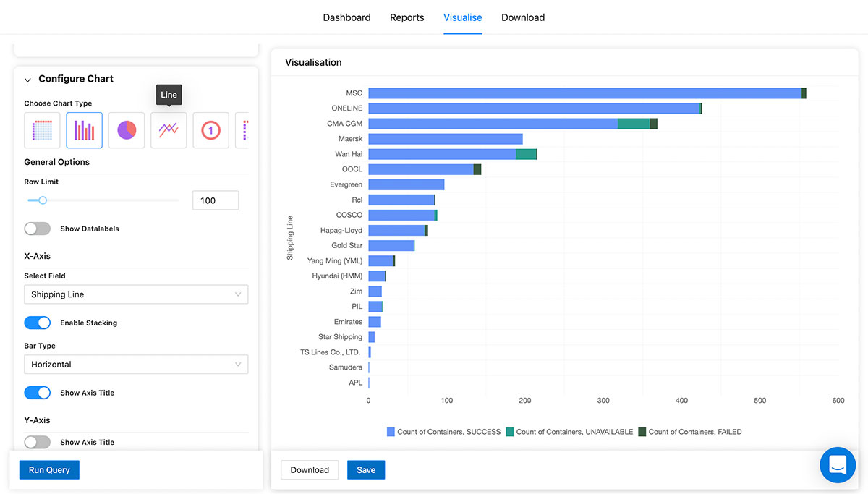Click the Yang Ming (YML) label
Image resolution: width=868 pixels, height=494 pixels.
[335, 260]
